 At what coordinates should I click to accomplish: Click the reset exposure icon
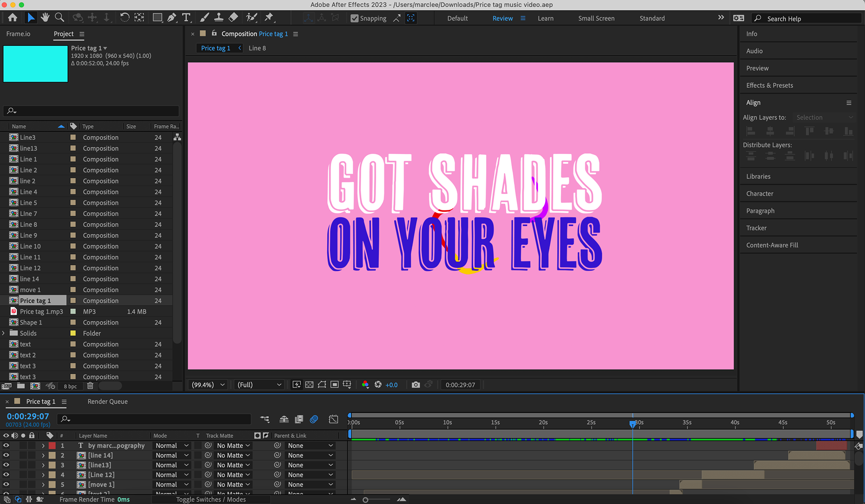coord(378,385)
